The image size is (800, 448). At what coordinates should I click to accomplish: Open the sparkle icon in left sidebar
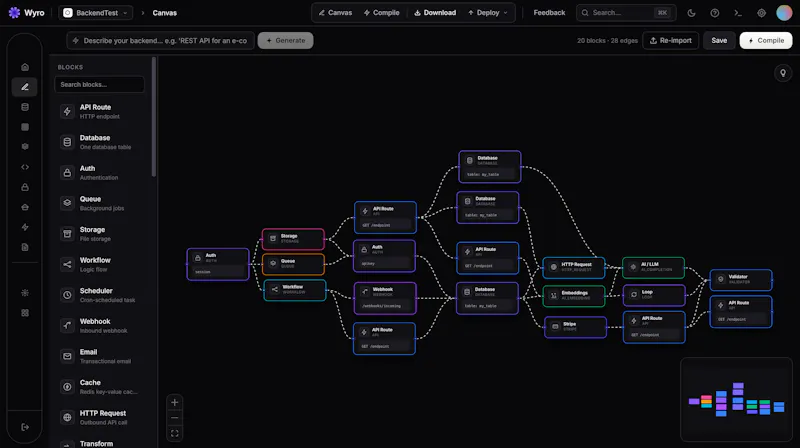coord(25,293)
